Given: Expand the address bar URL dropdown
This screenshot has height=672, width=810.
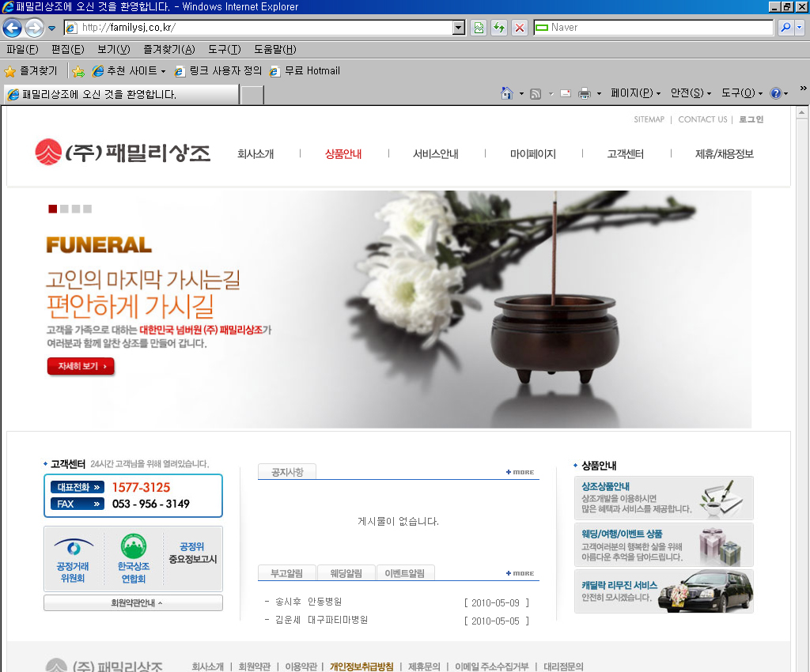Looking at the screenshot, I should tap(458, 28).
